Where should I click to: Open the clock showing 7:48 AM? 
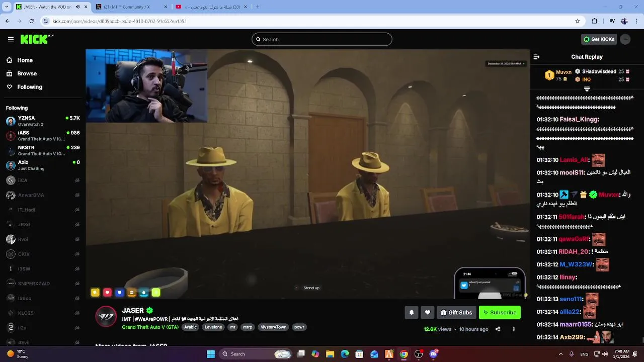(622, 354)
